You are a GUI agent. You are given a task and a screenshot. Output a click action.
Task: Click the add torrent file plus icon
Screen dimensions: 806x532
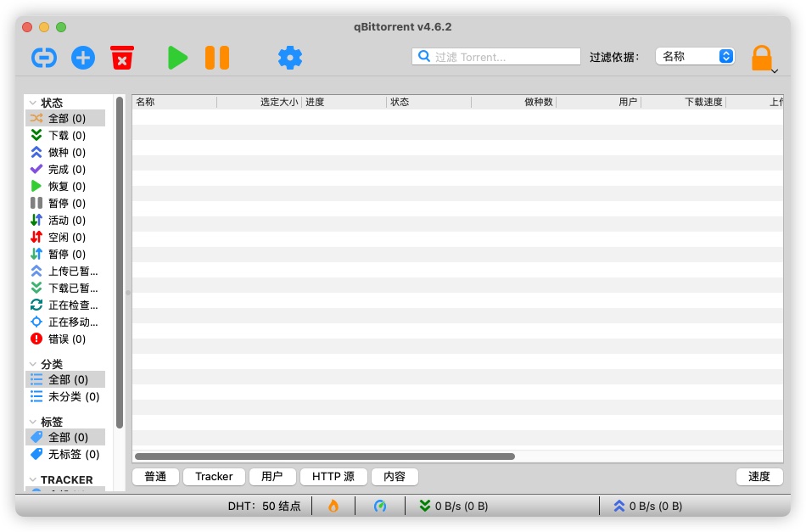[x=83, y=58]
